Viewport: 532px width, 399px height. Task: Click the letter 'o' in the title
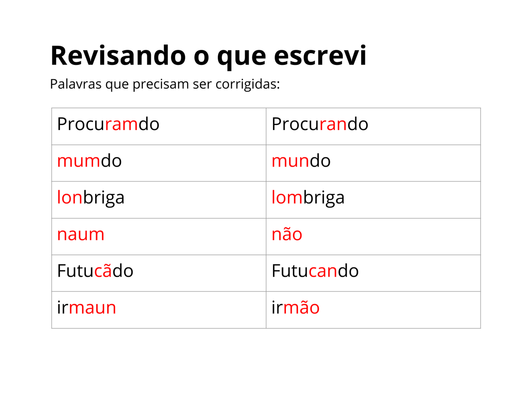tap(201, 55)
